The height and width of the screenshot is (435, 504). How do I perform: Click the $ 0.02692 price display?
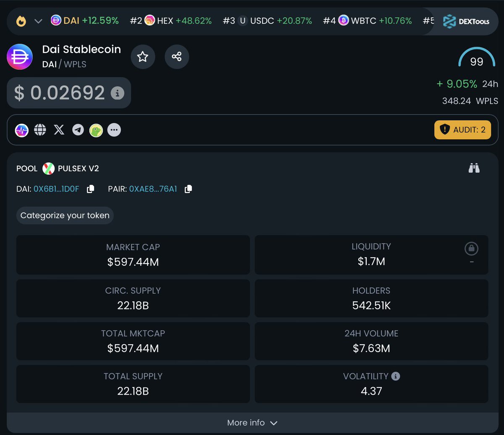(x=60, y=93)
